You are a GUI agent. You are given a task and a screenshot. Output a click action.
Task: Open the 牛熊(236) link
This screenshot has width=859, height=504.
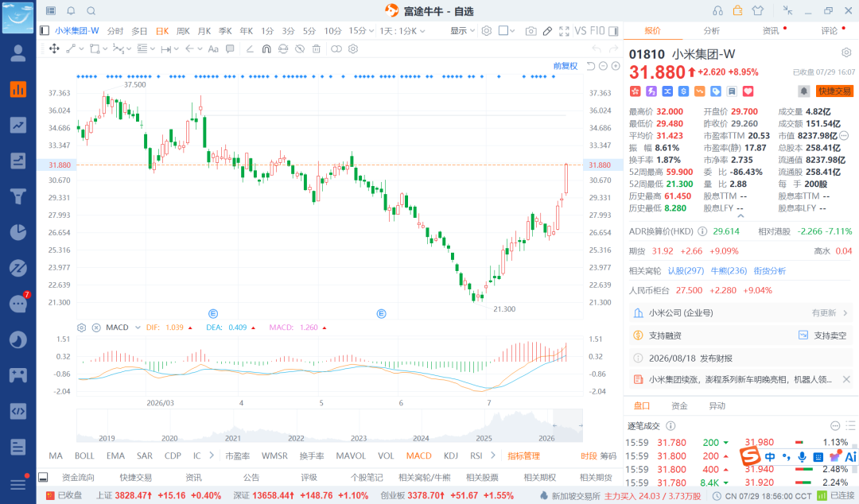(x=729, y=270)
